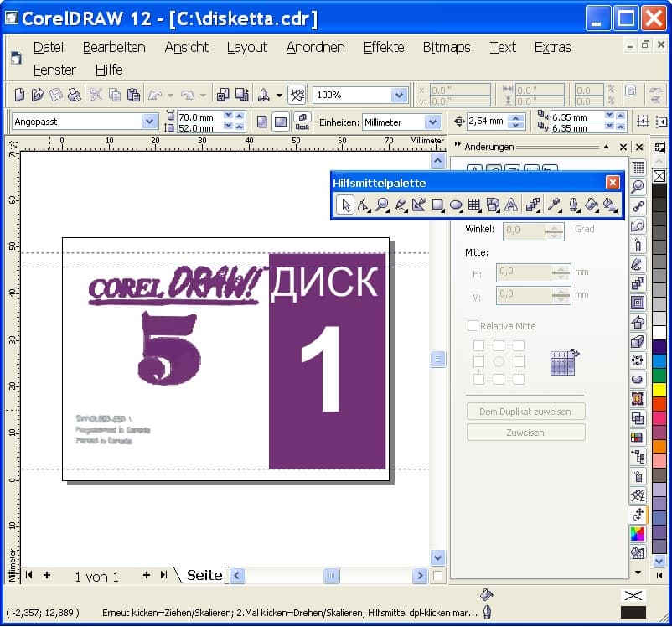This screenshot has width=672, height=627.
Task: Click the Corel online graphics icon
Action: [297, 95]
